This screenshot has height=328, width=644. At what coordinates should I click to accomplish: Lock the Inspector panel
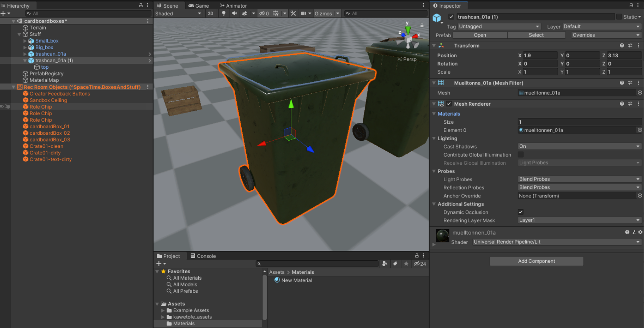pos(631,5)
